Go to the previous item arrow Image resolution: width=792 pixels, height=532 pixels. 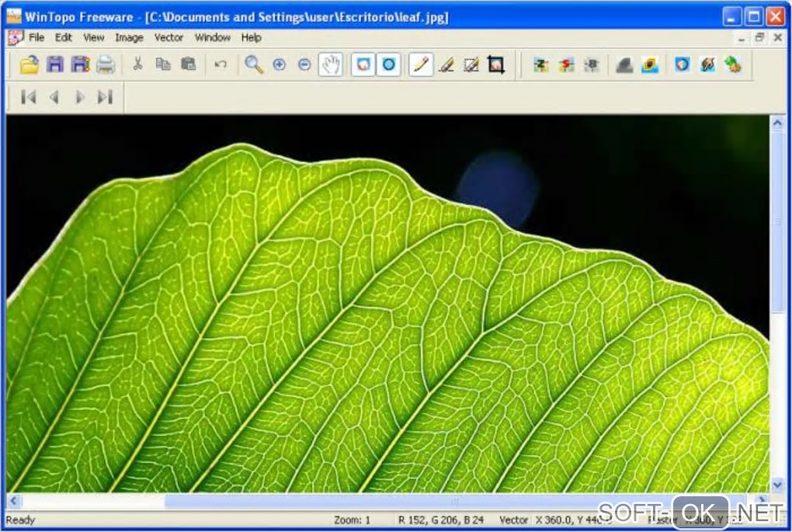click(54, 97)
